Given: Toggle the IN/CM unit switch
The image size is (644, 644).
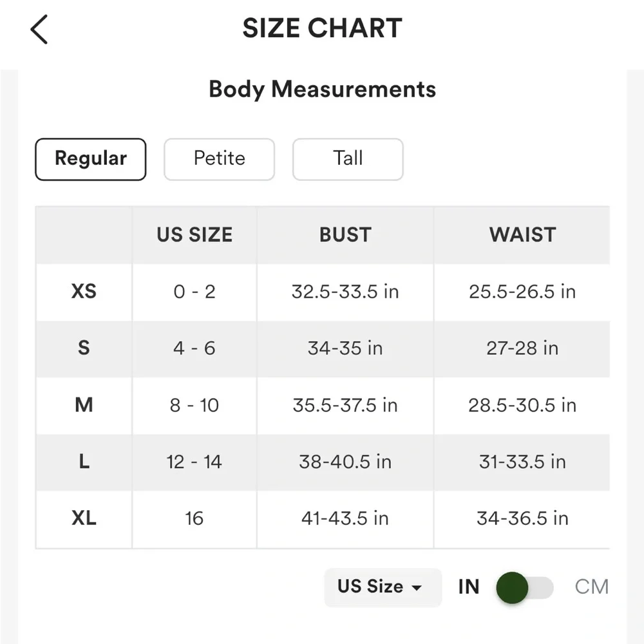Looking at the screenshot, I should click(x=524, y=587).
